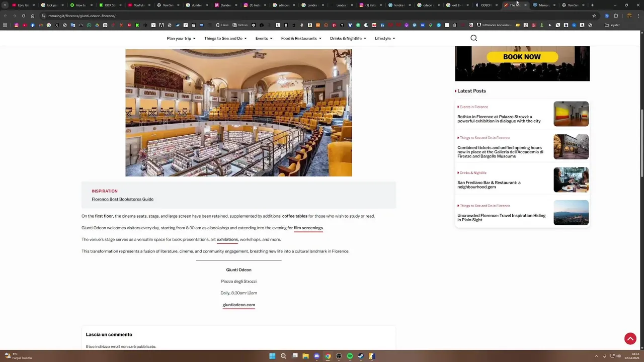
Task: Click the San Frediano bar thumbnail
Action: pyautogui.click(x=571, y=179)
